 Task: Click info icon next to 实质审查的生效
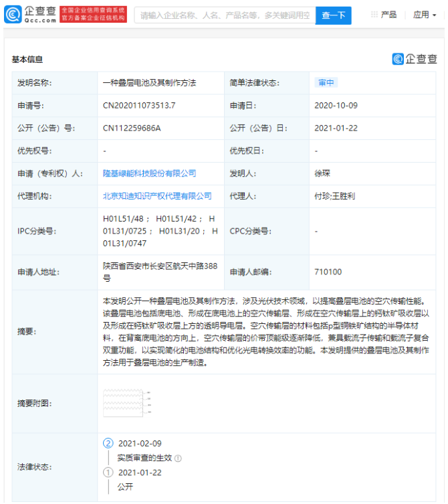(178, 458)
